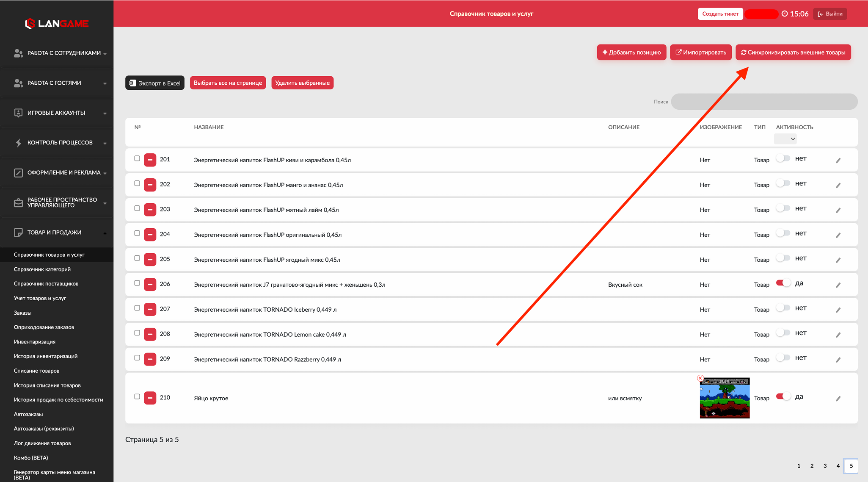868x482 pixels.
Task: Expand Оформление и реклама menu
Action: coord(57,173)
